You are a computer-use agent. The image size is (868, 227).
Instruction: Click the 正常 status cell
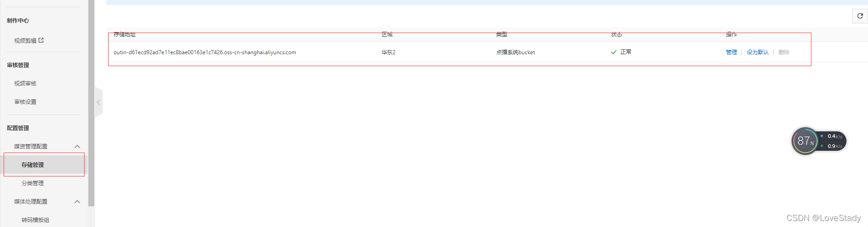[621, 52]
